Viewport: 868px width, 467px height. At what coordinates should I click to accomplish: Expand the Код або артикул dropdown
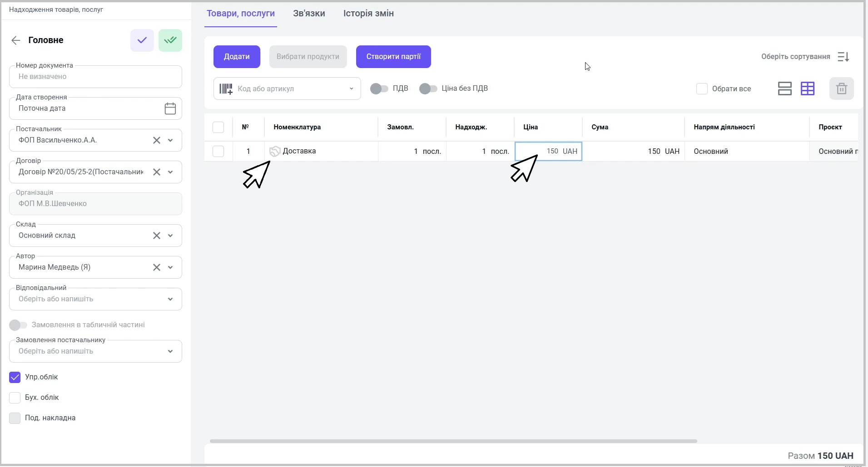click(x=351, y=89)
